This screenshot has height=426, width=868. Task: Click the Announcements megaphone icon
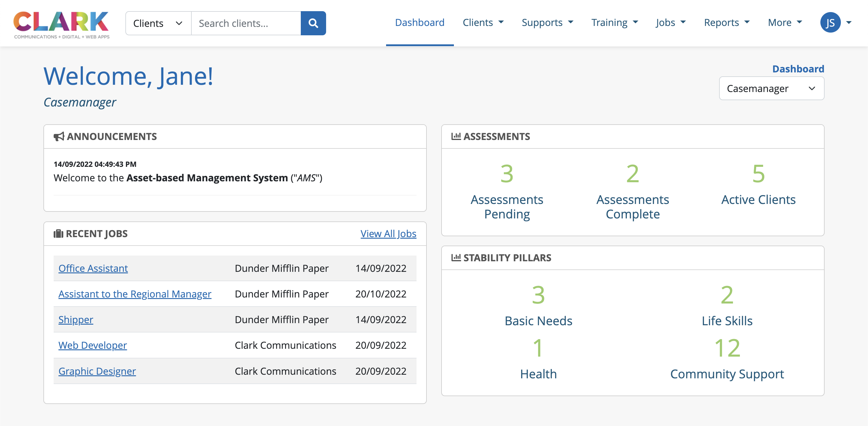(59, 136)
